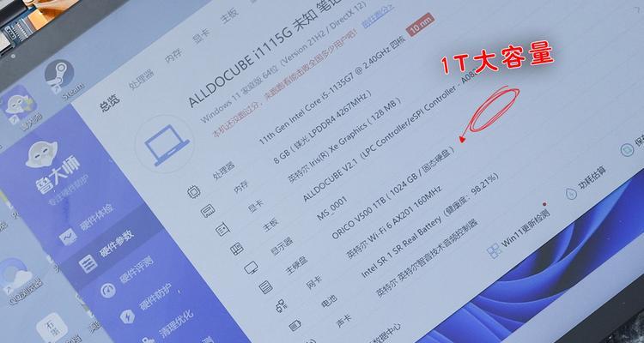This screenshot has width=644, height=343.
Task: Click the 处理器 row label
Action: click(x=223, y=171)
